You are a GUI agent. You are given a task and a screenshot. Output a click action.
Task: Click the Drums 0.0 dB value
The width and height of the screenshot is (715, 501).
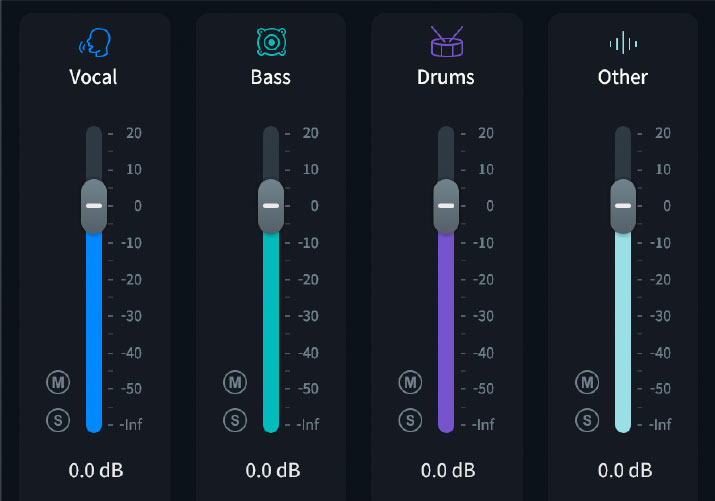point(448,469)
